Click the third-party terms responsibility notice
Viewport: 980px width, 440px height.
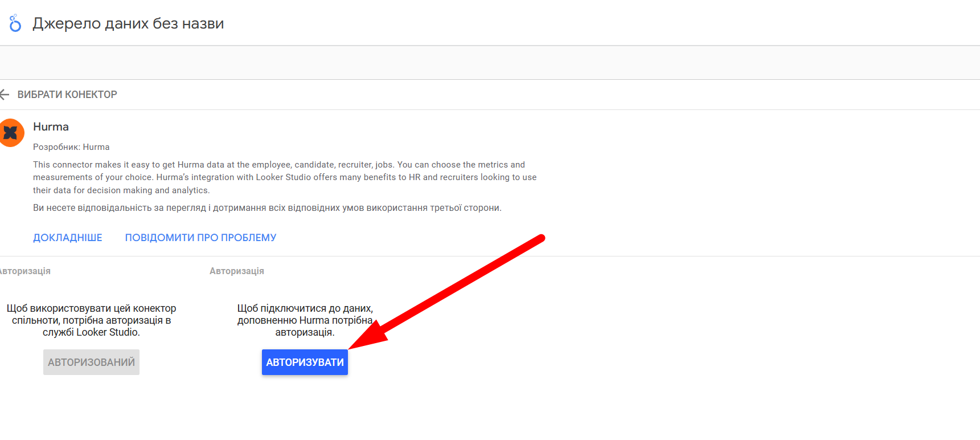267,208
